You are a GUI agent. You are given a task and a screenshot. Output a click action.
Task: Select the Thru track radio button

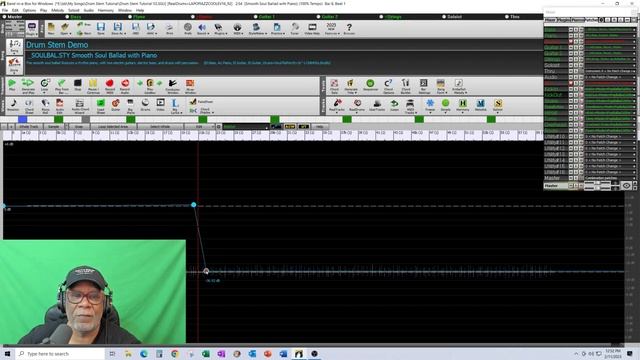pyautogui.click(x=507, y=17)
